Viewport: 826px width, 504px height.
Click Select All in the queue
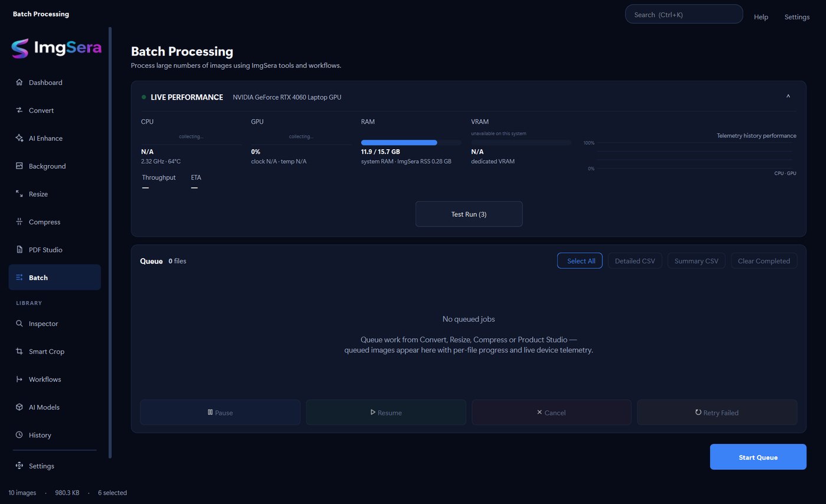coord(580,261)
